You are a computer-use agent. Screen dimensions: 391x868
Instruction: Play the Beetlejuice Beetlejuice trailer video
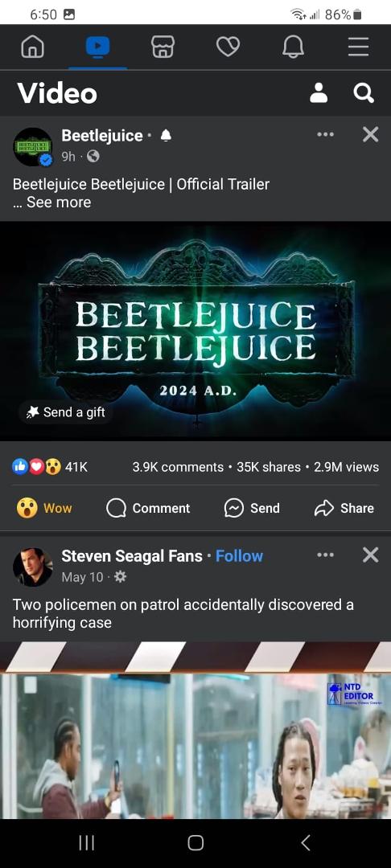click(195, 330)
